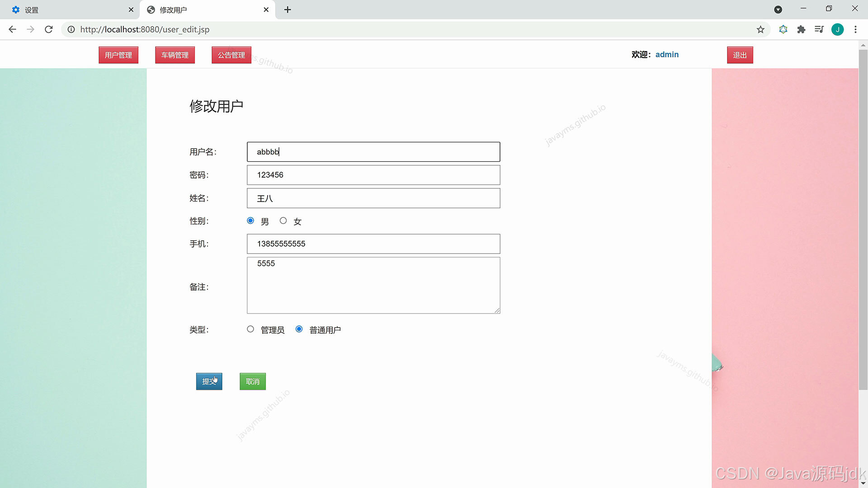868x488 pixels.
Task: Select the 管理员 type radio button
Action: [x=250, y=329]
